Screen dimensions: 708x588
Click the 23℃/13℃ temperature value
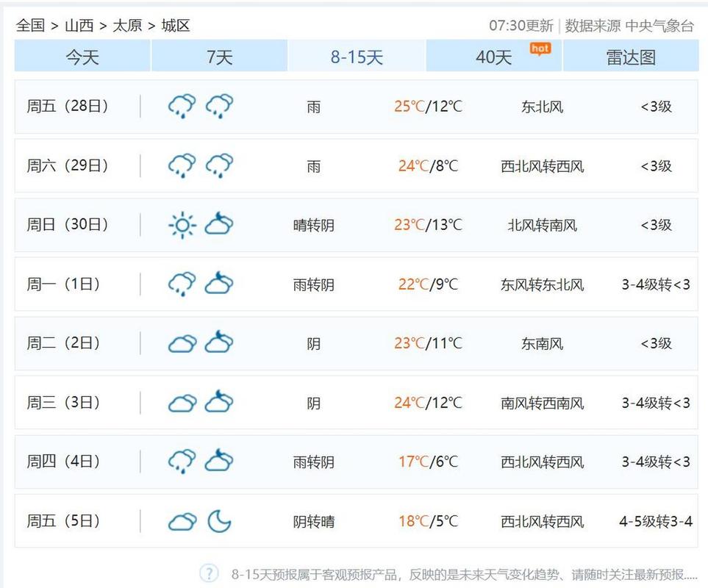(x=428, y=225)
